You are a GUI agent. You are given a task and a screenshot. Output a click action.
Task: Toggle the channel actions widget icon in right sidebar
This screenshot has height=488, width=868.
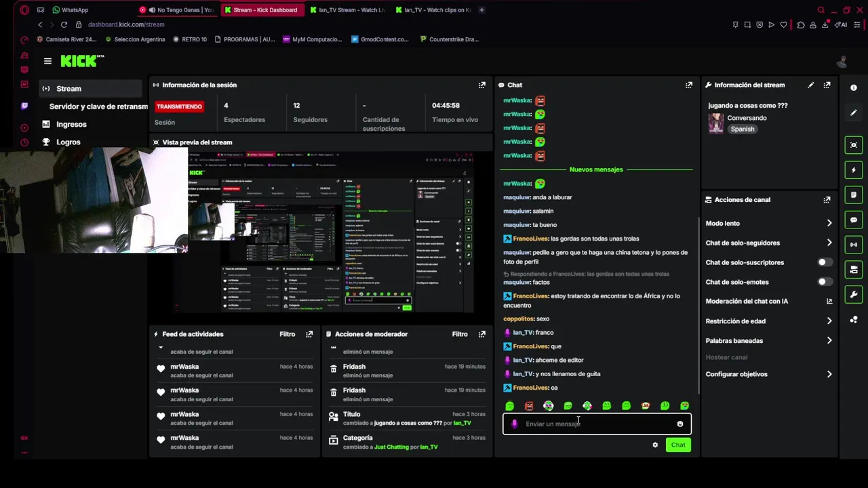tap(854, 270)
